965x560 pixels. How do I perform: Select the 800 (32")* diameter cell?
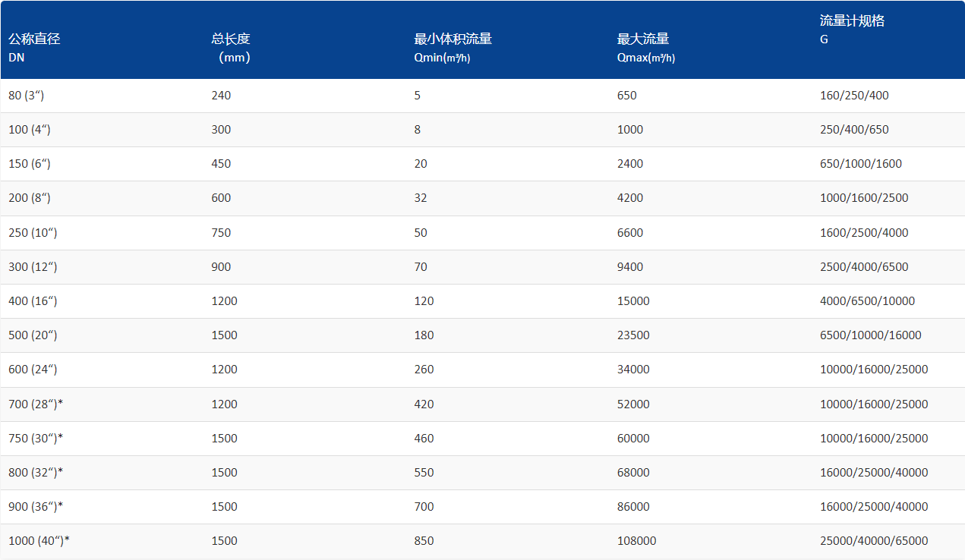click(36, 473)
